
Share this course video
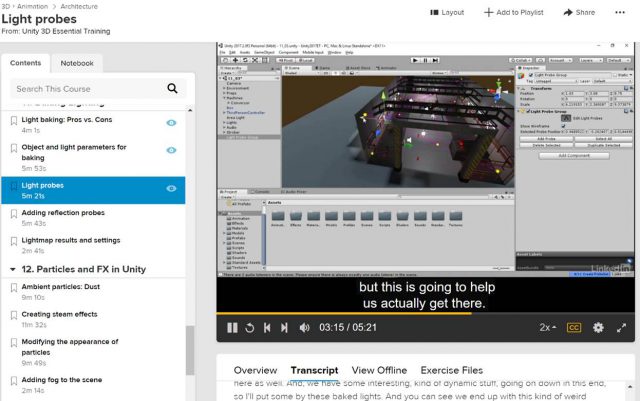(x=579, y=13)
